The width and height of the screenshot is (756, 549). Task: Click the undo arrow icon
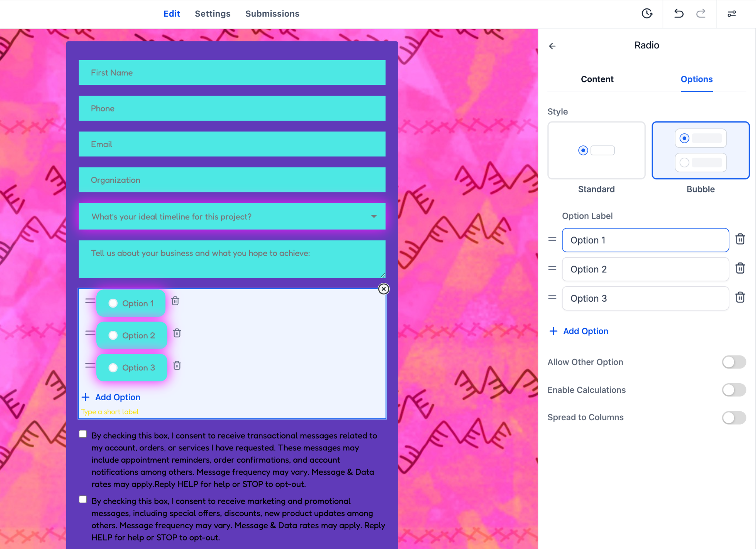(678, 14)
